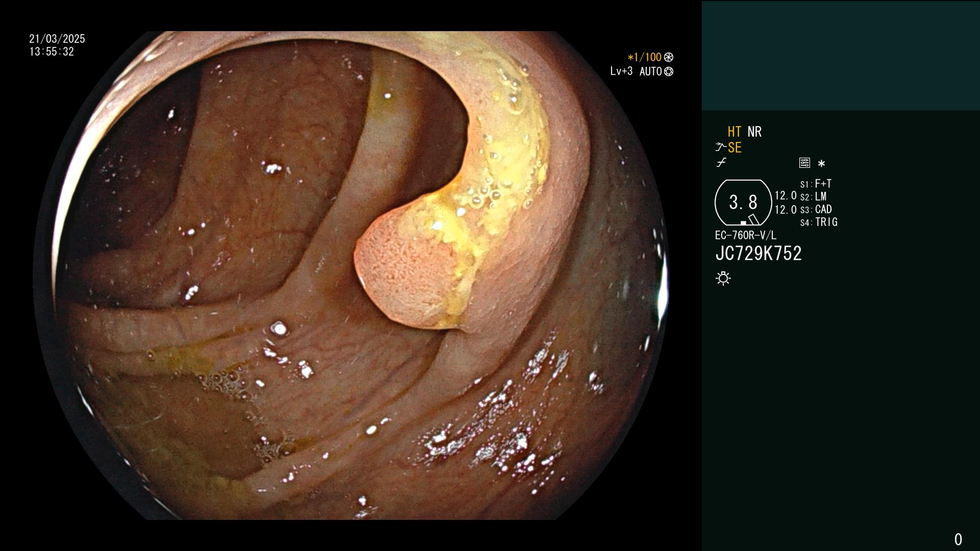Click the scope model EC-760R-V/L
This screenshot has height=551, width=980.
tap(745, 235)
